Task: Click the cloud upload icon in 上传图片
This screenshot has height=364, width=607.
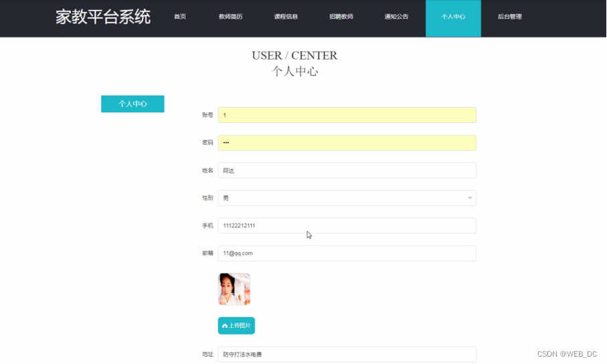Action: coord(225,326)
